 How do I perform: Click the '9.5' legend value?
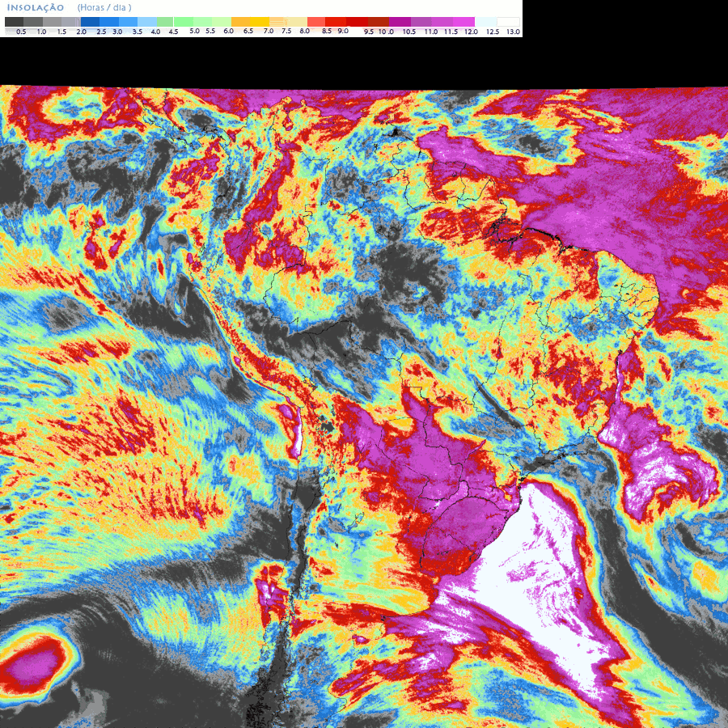pyautogui.click(x=369, y=32)
